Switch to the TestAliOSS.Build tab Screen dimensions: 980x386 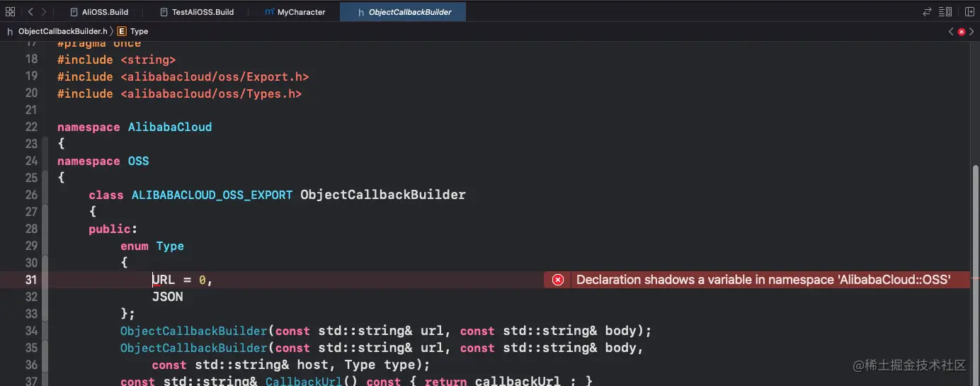[x=197, y=12]
